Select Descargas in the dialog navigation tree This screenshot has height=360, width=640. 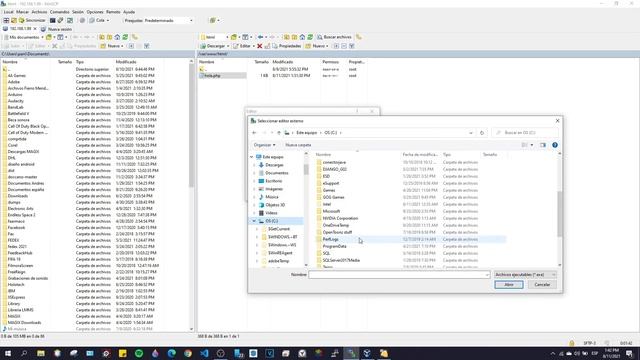click(274, 165)
